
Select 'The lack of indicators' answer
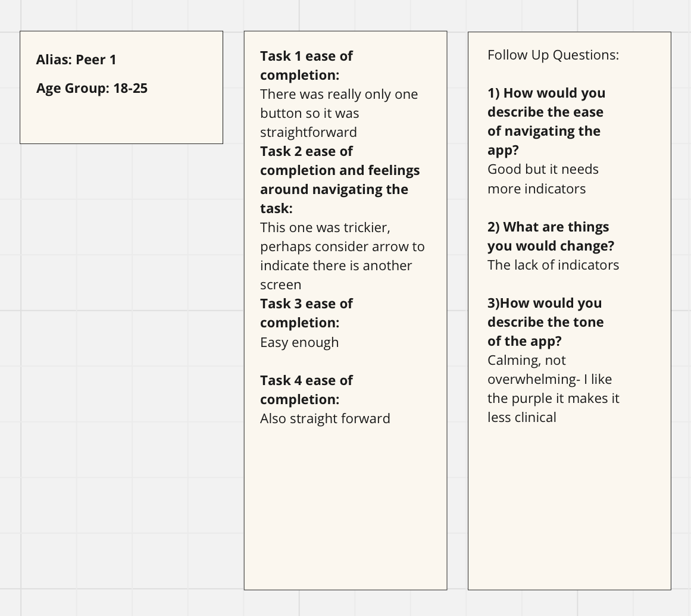(553, 265)
